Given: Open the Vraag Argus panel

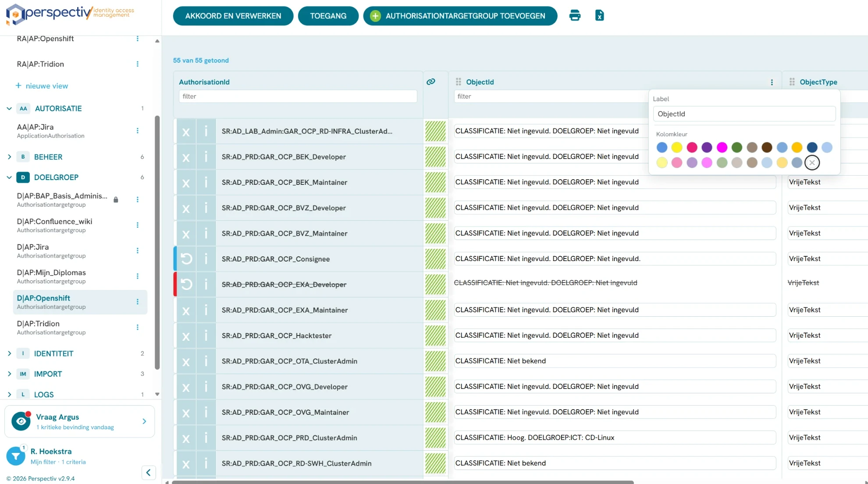Looking at the screenshot, I should tap(80, 421).
